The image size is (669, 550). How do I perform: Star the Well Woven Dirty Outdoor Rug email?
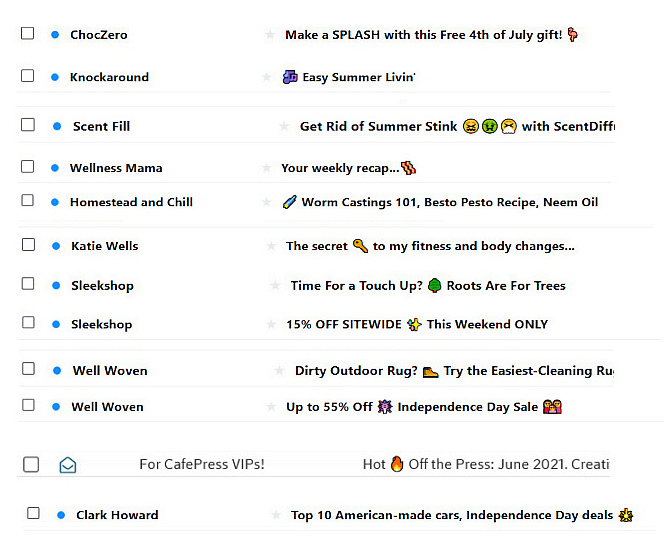[279, 371]
